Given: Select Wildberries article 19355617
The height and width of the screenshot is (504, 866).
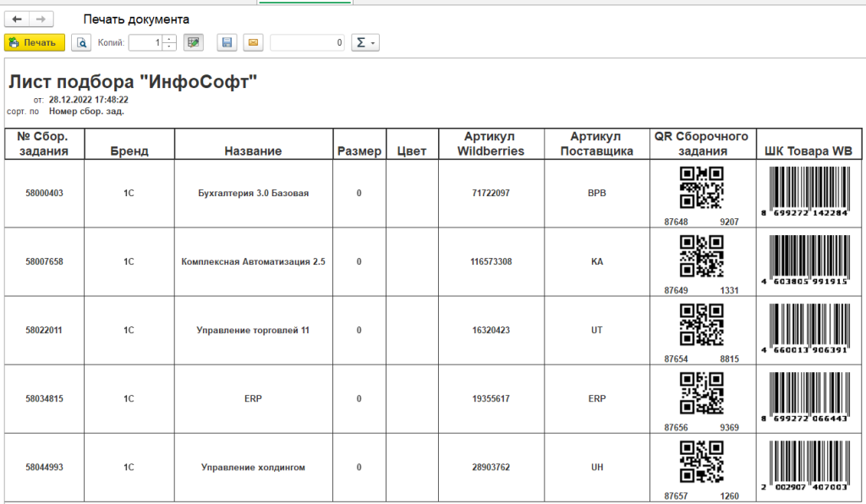Looking at the screenshot, I should click(x=491, y=398).
